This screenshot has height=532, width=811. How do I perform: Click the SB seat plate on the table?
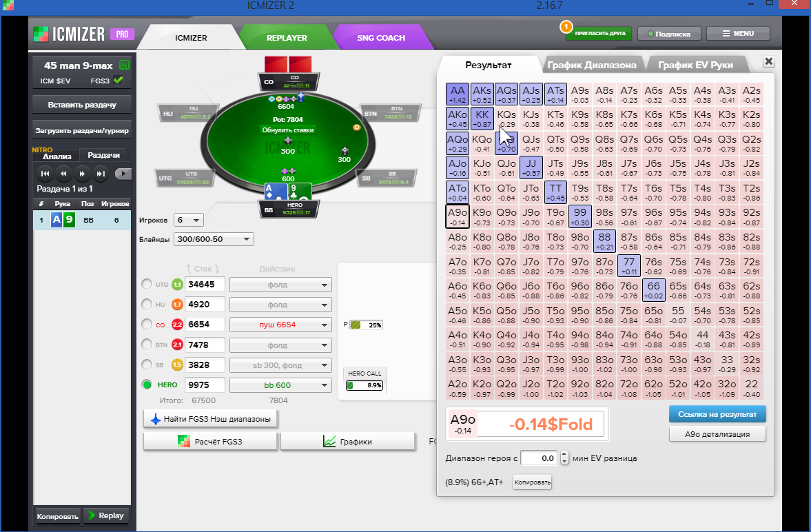pos(387,178)
